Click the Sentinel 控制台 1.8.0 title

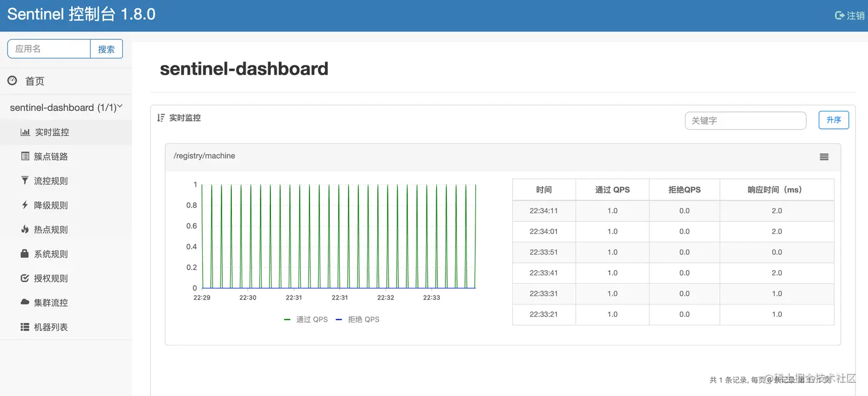[x=81, y=14]
